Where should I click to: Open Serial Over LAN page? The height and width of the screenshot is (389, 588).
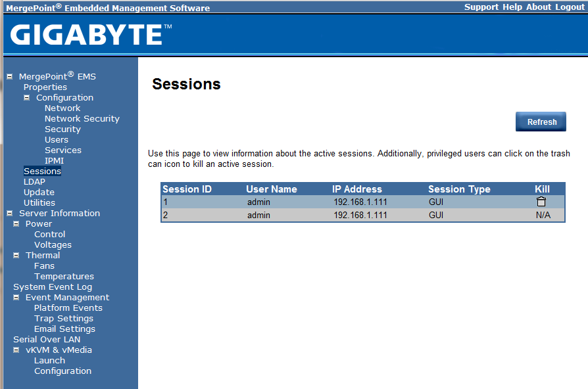click(x=47, y=339)
